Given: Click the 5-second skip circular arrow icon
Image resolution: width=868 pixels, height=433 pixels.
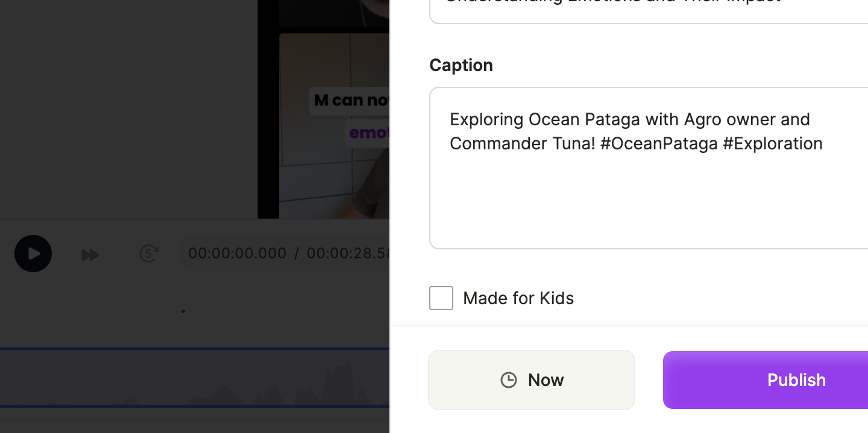Looking at the screenshot, I should 149,254.
